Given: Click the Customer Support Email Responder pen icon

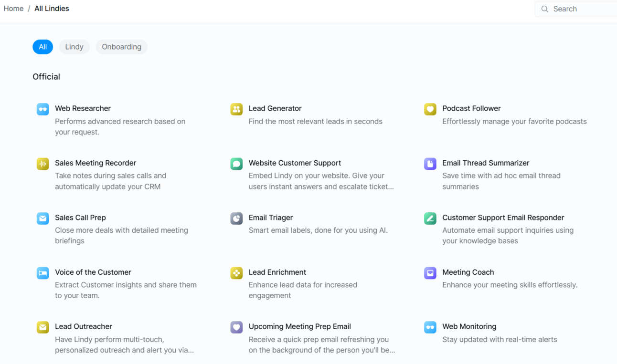Looking at the screenshot, I should point(430,218).
